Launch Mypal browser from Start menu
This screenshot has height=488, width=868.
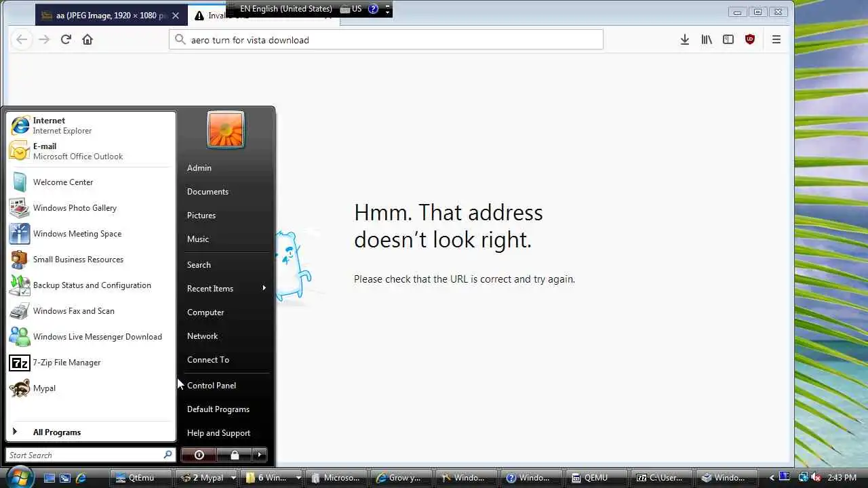(91, 388)
